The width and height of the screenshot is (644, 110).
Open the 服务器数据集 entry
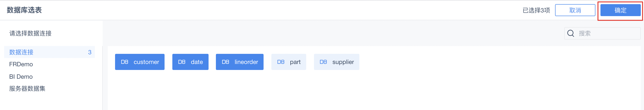click(x=27, y=89)
